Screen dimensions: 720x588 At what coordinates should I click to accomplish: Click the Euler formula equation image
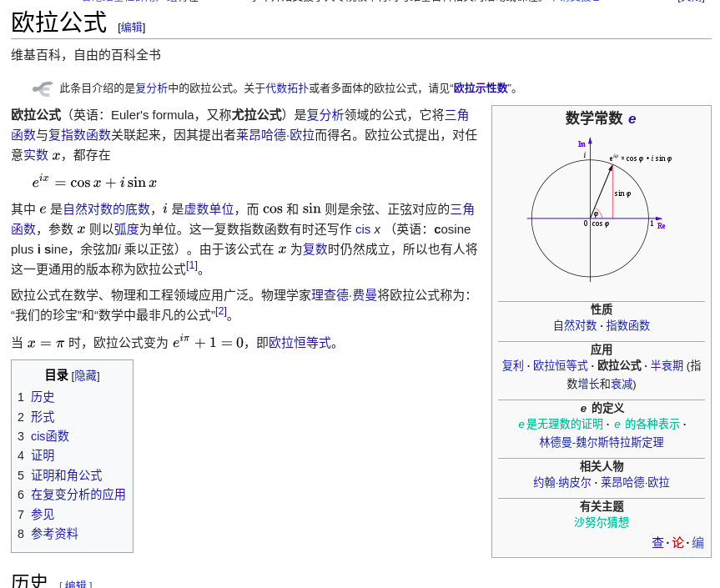coord(94,182)
